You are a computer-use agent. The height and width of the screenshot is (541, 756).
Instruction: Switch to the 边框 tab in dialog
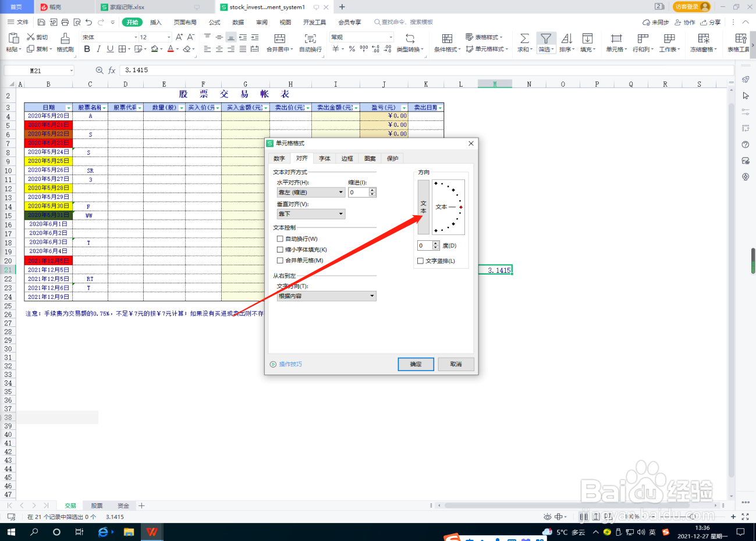(347, 158)
